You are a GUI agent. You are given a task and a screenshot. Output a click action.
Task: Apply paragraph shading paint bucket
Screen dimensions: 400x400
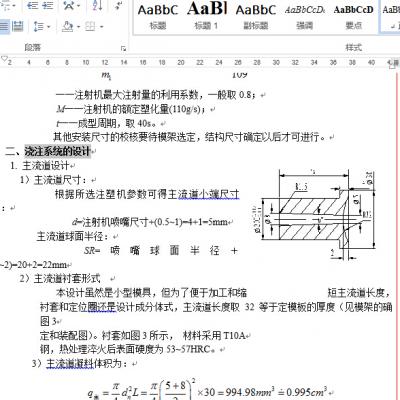(68, 26)
